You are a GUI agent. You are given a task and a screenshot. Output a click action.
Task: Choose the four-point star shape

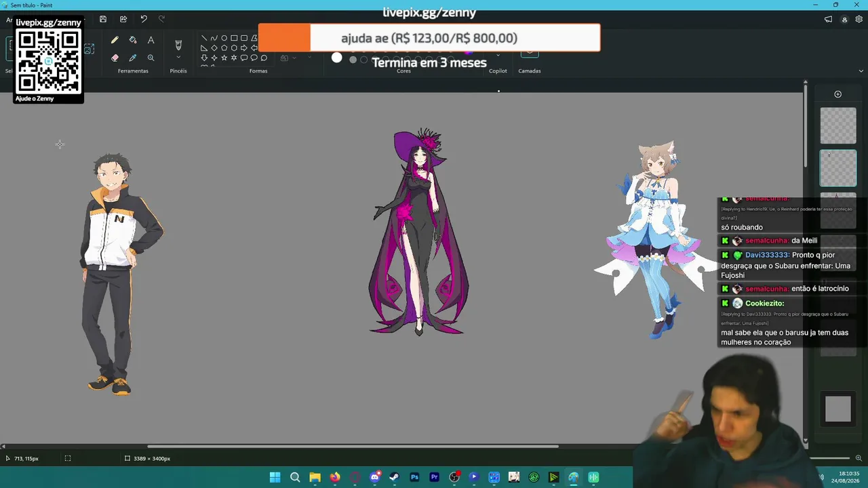click(214, 58)
